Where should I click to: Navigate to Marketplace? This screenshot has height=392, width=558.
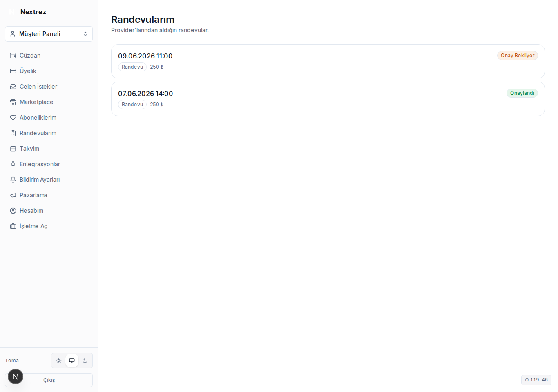coord(49,102)
